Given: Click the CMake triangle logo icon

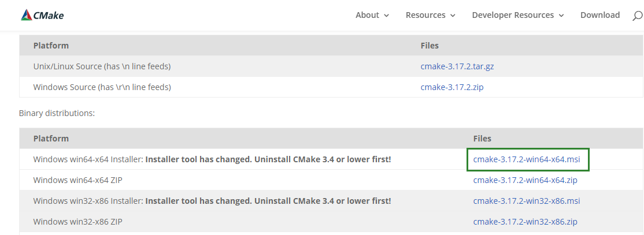Looking at the screenshot, I should click(x=26, y=15).
